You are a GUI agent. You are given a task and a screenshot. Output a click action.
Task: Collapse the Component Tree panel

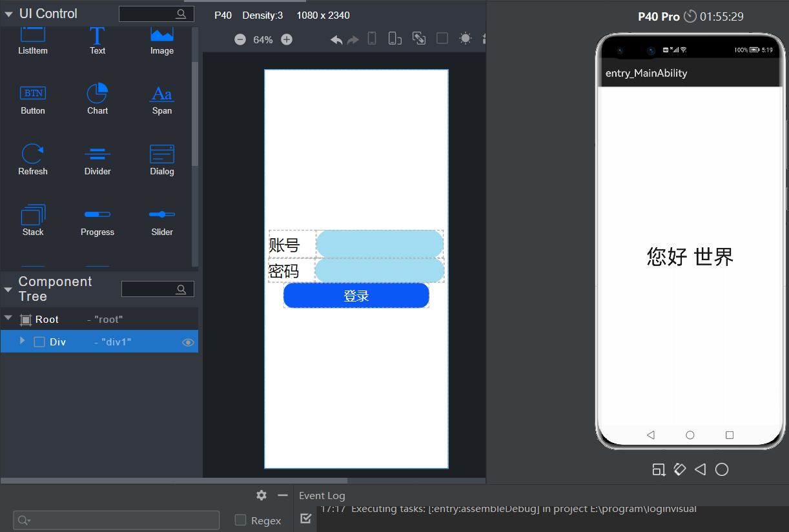(8, 289)
